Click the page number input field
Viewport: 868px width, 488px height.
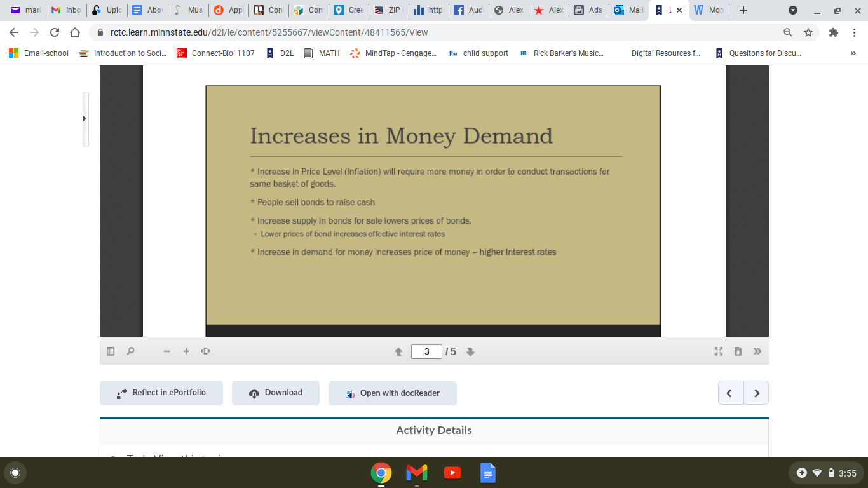426,351
